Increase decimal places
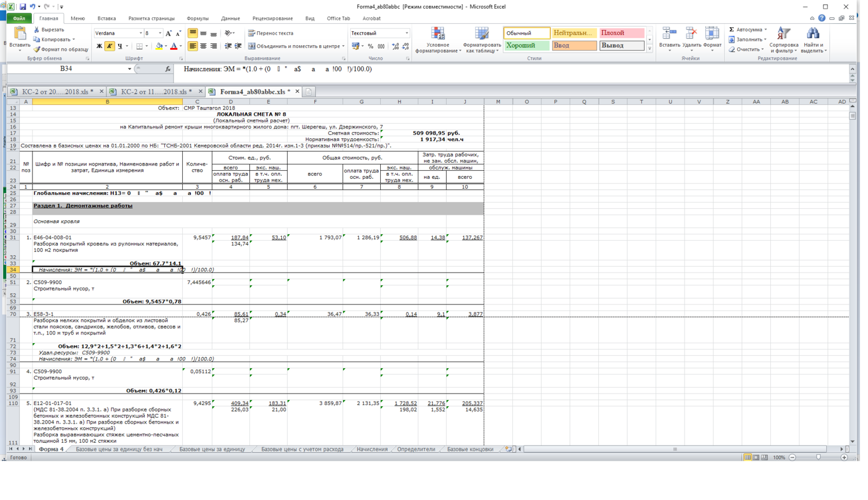Image resolution: width=868 pixels, height=500 pixels. (x=395, y=46)
